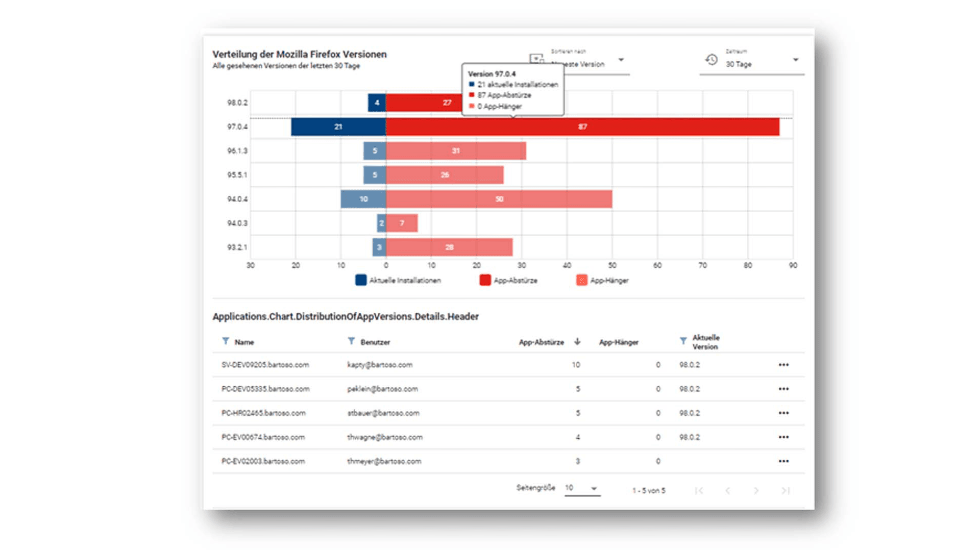Click the red 87 crashes bar for 97.0.4

click(582, 127)
